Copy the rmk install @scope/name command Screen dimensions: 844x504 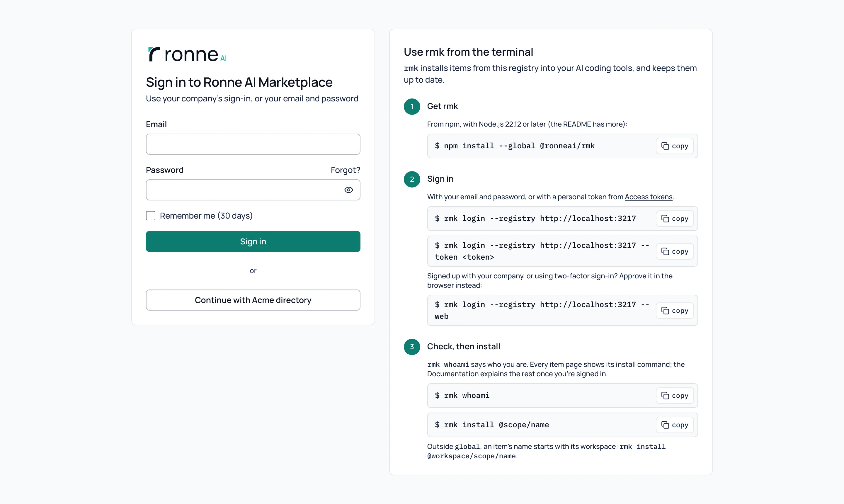(x=675, y=425)
